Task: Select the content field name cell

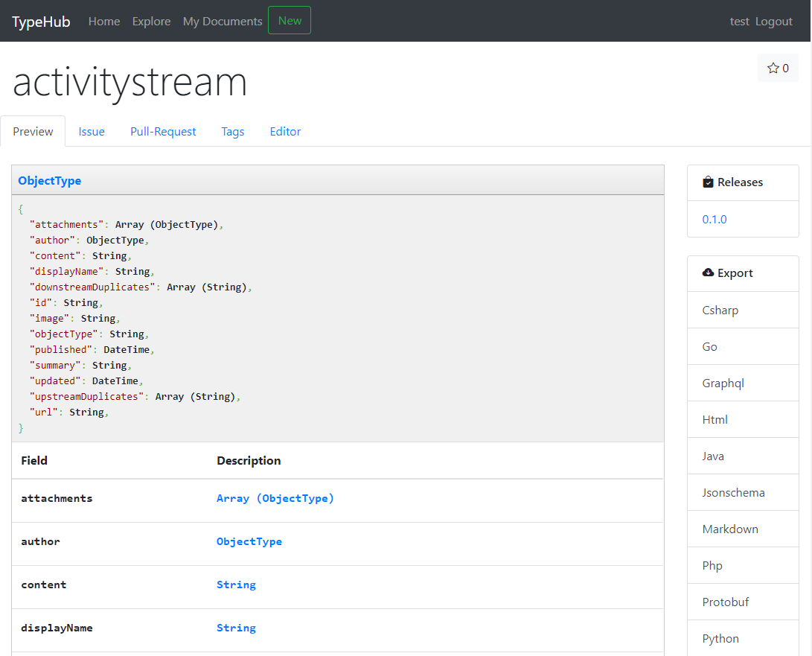Action: [x=43, y=585]
